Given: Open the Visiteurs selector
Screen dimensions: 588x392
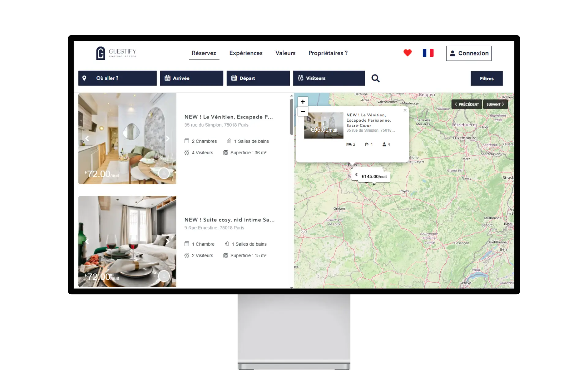Looking at the screenshot, I should pos(329,78).
